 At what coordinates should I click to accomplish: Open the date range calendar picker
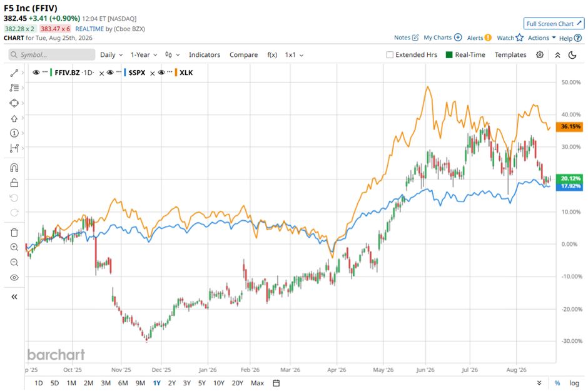click(276, 383)
